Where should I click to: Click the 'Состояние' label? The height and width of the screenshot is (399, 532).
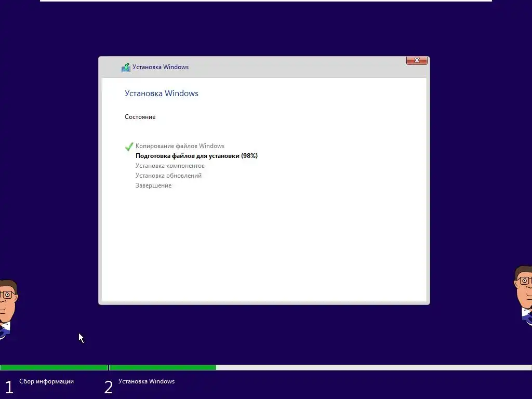(140, 117)
